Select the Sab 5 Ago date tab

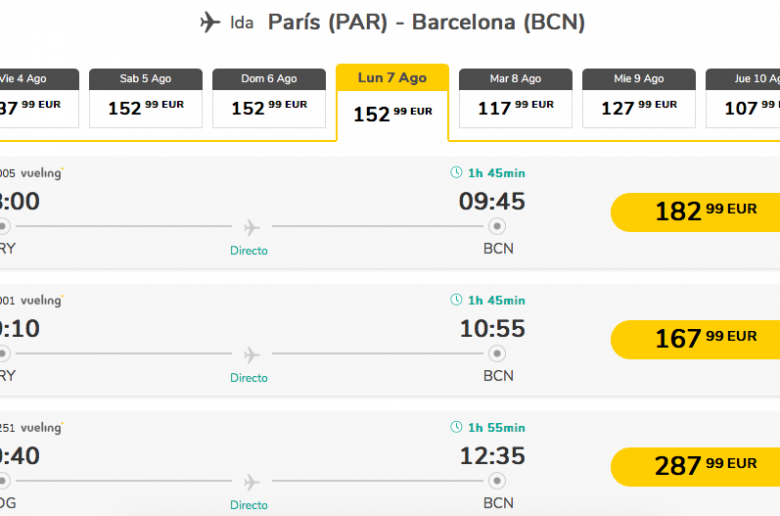click(x=146, y=98)
